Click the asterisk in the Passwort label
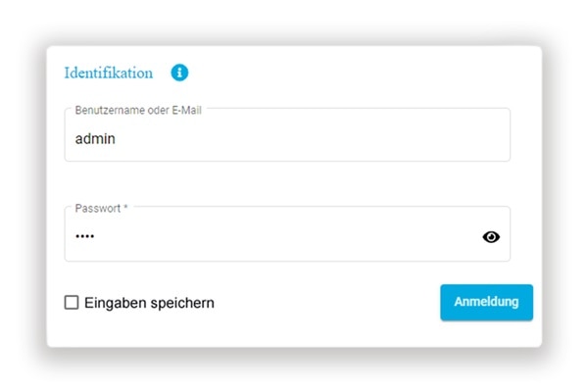The height and width of the screenshot is (392, 588). pyautogui.click(x=125, y=209)
